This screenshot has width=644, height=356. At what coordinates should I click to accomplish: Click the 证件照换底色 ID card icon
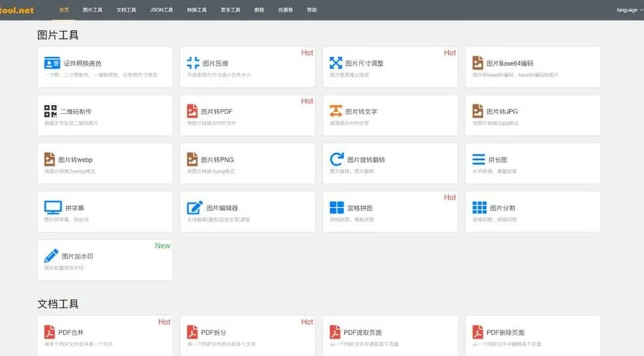52,63
